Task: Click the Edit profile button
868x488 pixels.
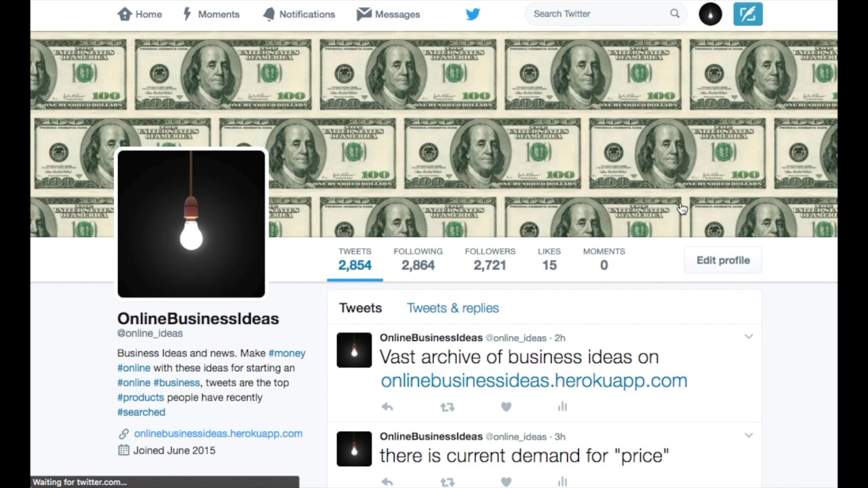Action: pyautogui.click(x=723, y=260)
